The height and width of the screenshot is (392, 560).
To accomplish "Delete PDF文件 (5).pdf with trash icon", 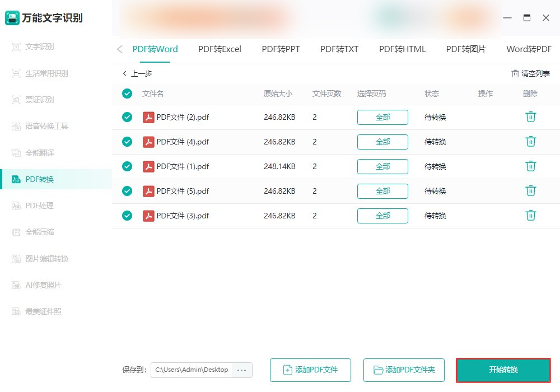I will (x=531, y=190).
